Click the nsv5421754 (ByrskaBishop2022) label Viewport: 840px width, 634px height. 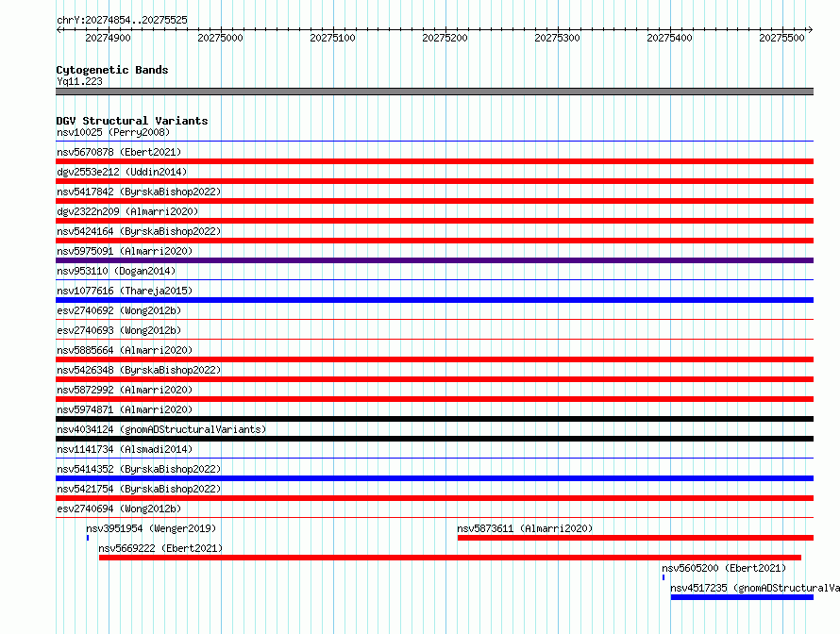pos(139,489)
